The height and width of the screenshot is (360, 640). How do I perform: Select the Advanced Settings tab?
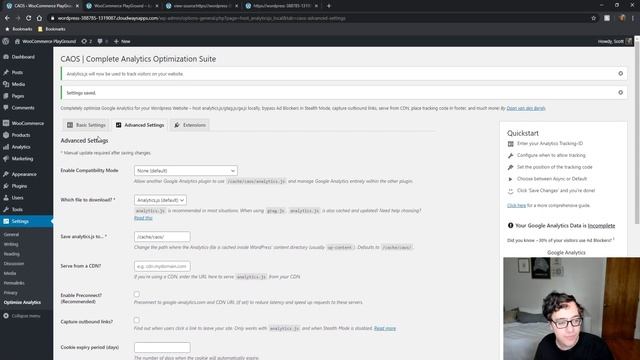click(140, 125)
